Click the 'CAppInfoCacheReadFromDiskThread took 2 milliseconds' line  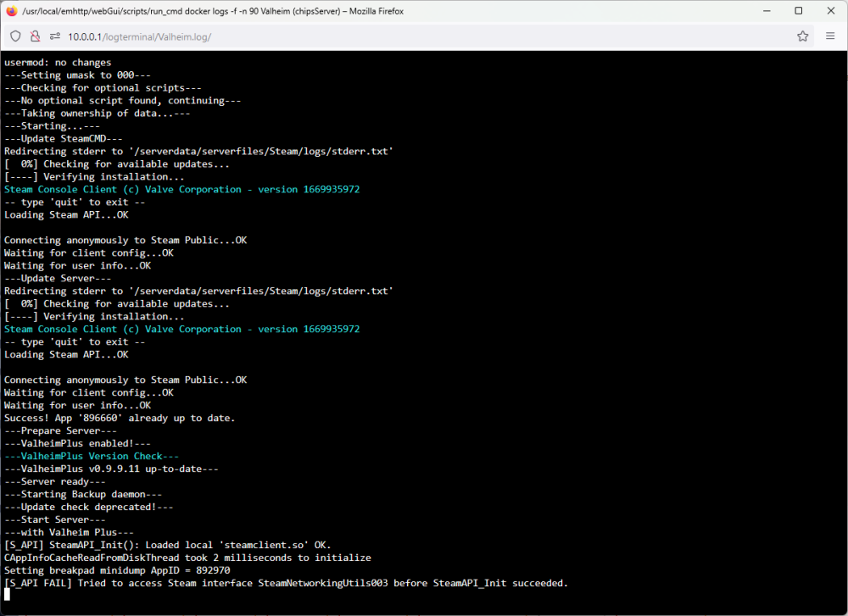click(187, 558)
